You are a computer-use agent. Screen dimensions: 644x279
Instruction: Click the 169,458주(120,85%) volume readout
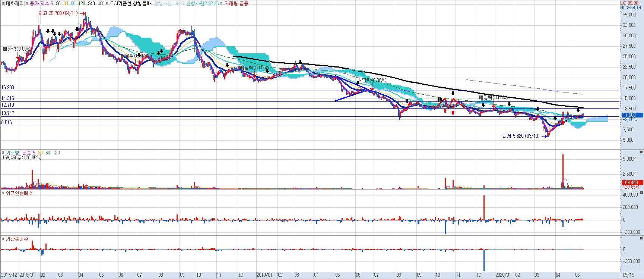pyautogui.click(x=22, y=158)
